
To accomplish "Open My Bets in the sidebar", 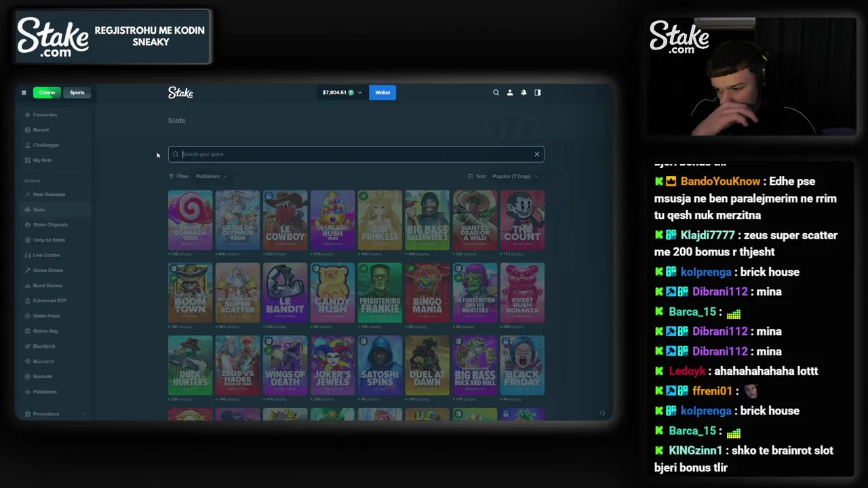I will click(38, 160).
